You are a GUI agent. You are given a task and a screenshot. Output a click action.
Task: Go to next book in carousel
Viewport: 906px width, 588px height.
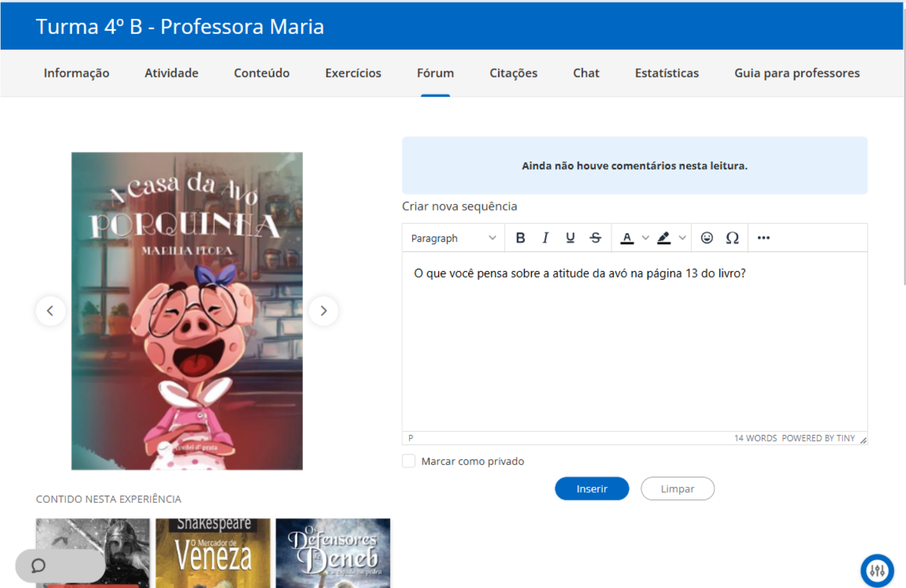pyautogui.click(x=324, y=310)
